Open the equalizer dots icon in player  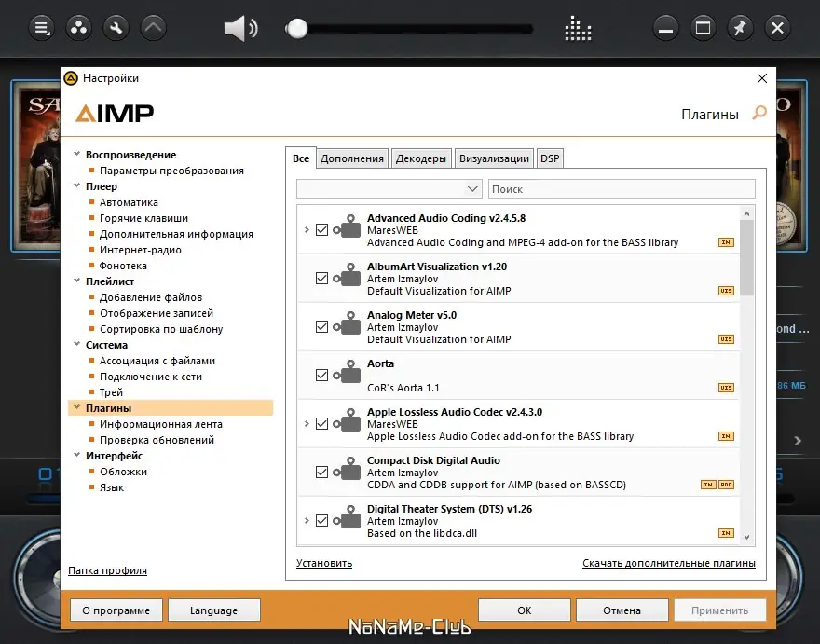pyautogui.click(x=578, y=28)
